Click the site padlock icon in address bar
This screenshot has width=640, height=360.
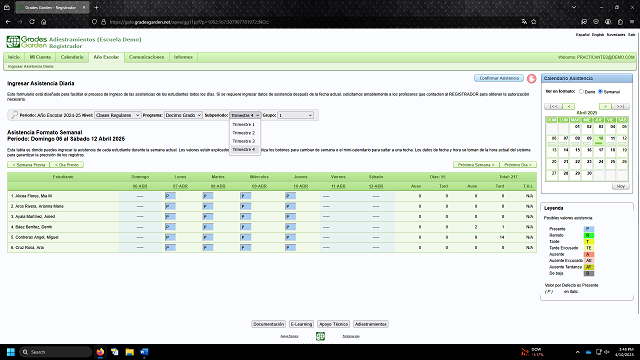(103, 22)
